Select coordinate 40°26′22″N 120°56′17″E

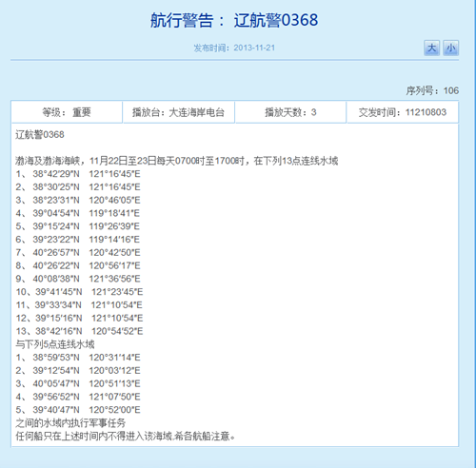[x=87, y=265]
